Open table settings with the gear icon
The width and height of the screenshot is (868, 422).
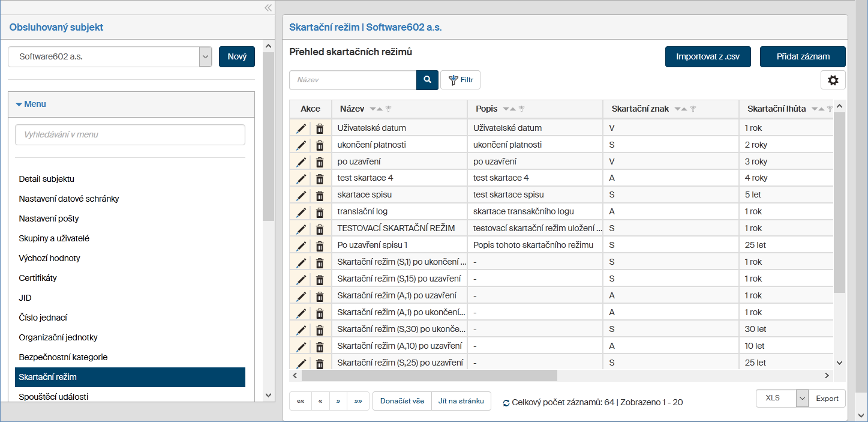click(833, 80)
